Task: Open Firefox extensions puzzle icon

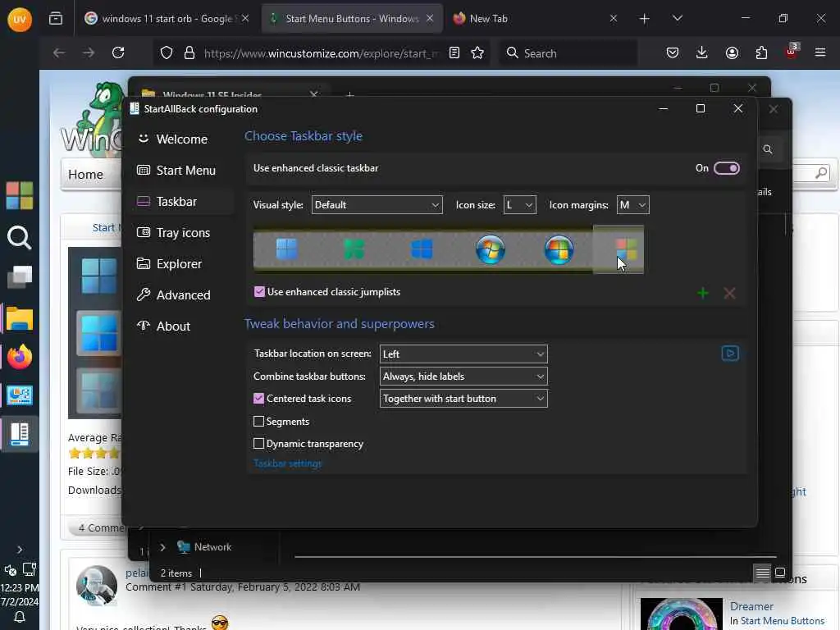Action: pyautogui.click(x=761, y=53)
